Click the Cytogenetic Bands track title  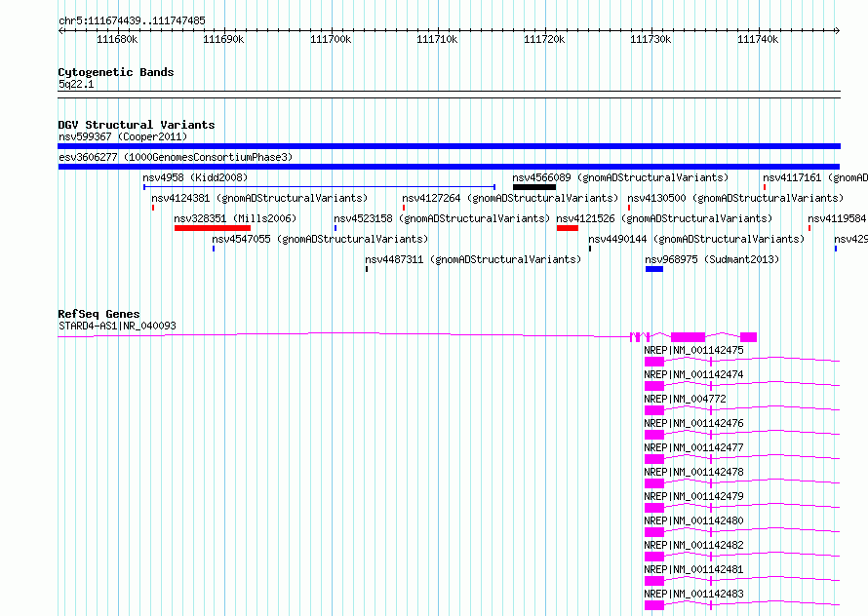tap(116, 72)
